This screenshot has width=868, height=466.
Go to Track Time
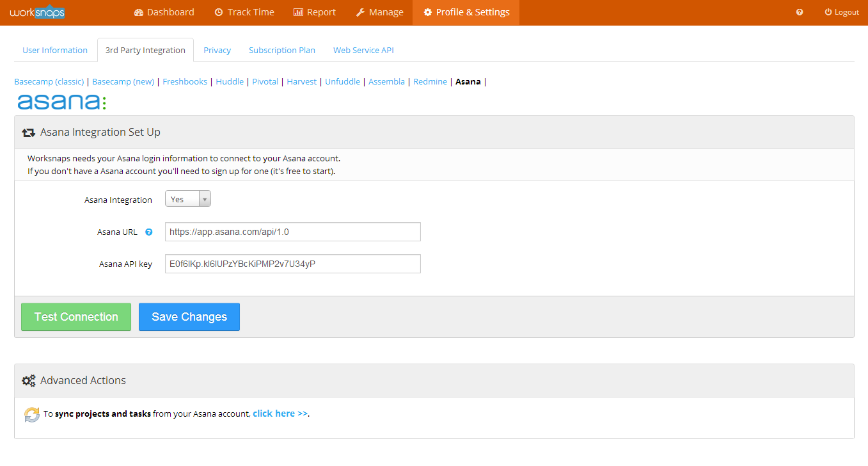point(244,12)
